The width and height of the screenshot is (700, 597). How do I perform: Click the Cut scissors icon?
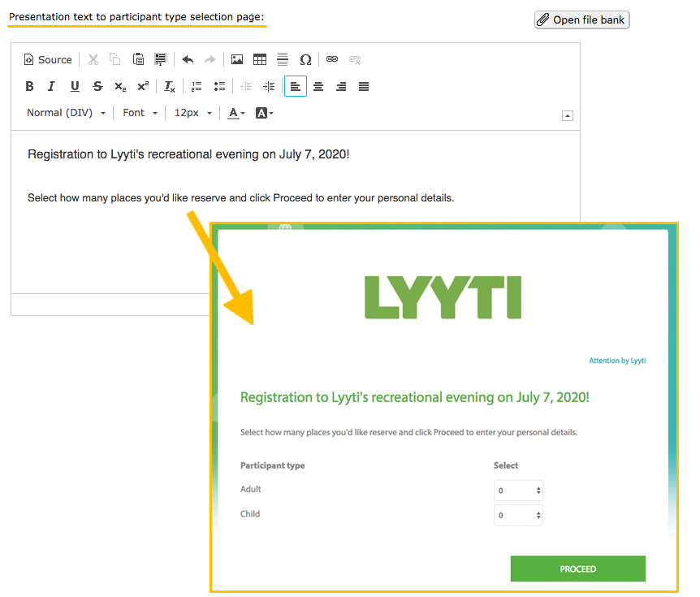[93, 59]
